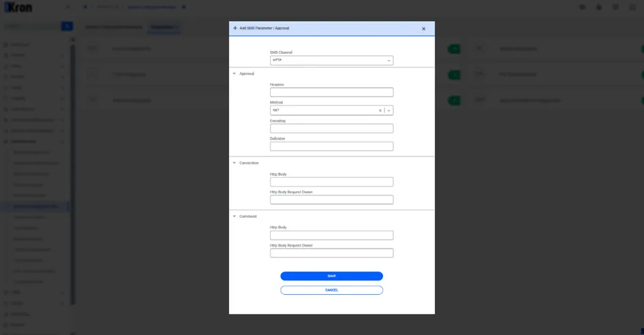Open the SMS Channel dropdown showing HTTP
This screenshot has width=644, height=335.
pyautogui.click(x=331, y=61)
